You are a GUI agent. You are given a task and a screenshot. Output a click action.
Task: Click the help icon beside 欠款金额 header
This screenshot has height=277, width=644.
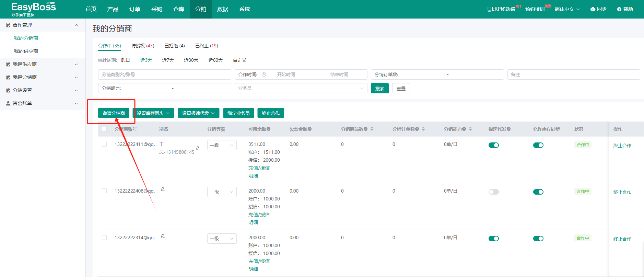point(310,129)
